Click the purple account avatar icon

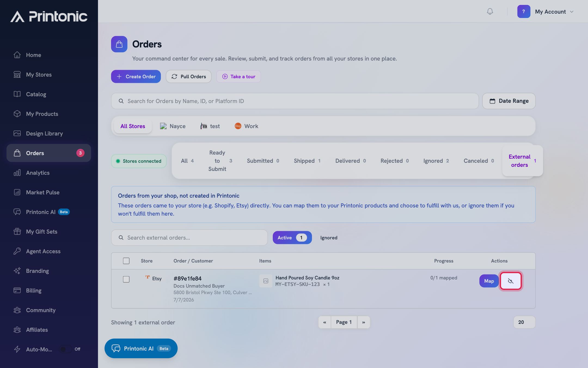point(524,11)
